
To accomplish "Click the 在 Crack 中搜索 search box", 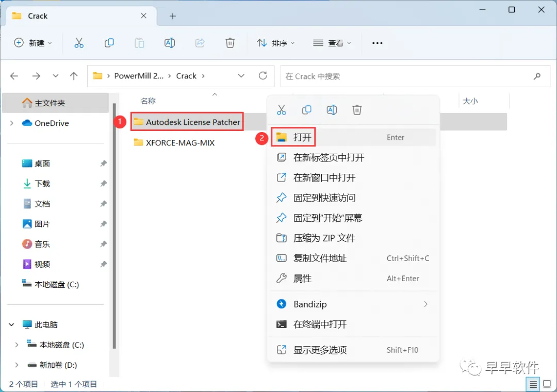I will pos(415,76).
